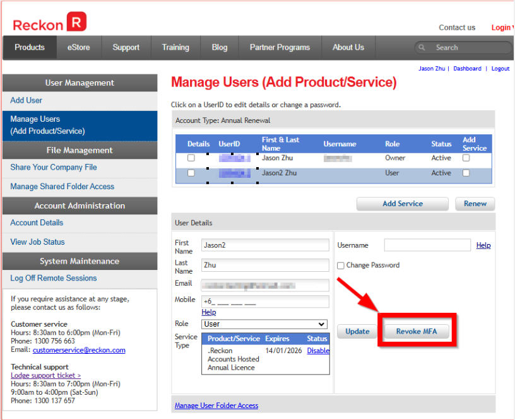Tick the Details checkbox for Jason2 Zhu
Screen dimensions: 515x420
191,173
